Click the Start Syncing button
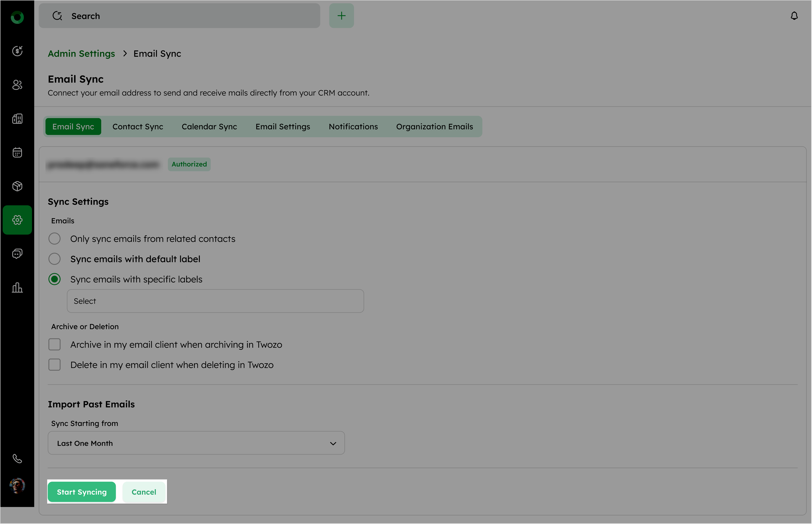The height and width of the screenshot is (524, 812). click(82, 492)
